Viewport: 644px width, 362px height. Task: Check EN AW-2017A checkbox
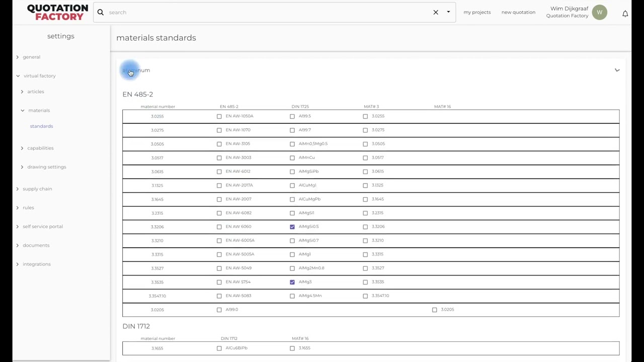pos(219,186)
